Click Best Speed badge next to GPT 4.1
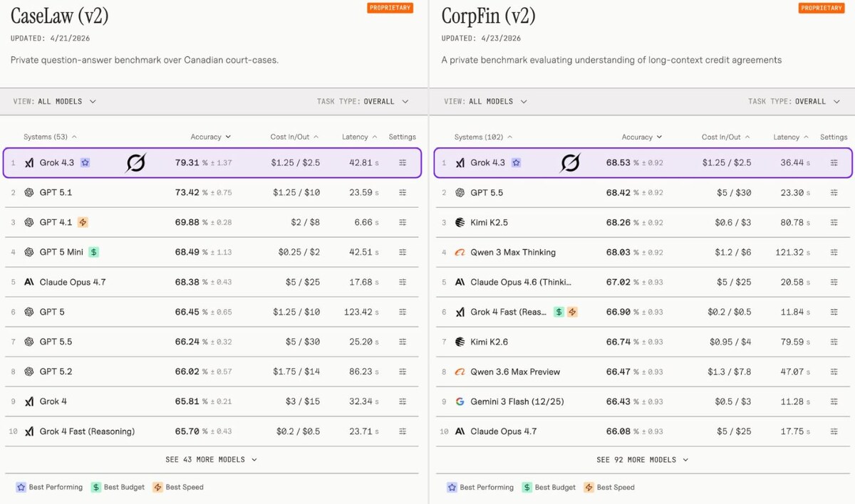 [83, 223]
